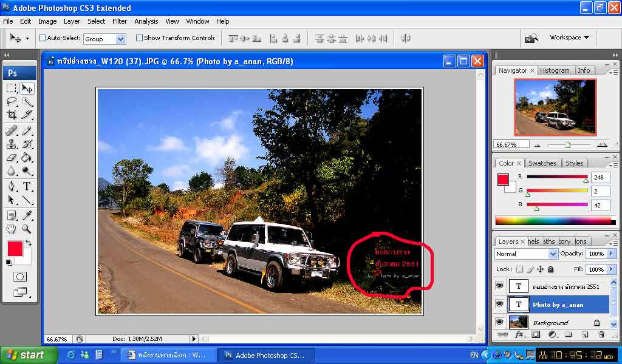The width and height of the screenshot is (622, 364).
Task: Open the Auto-Select Group dropdown
Action: [104, 39]
